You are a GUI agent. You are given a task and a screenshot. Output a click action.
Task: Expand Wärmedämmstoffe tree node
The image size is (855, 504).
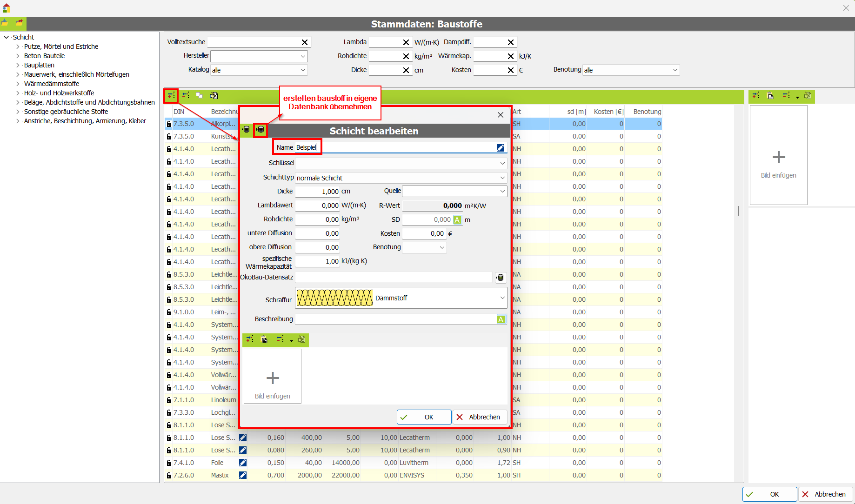18,84
